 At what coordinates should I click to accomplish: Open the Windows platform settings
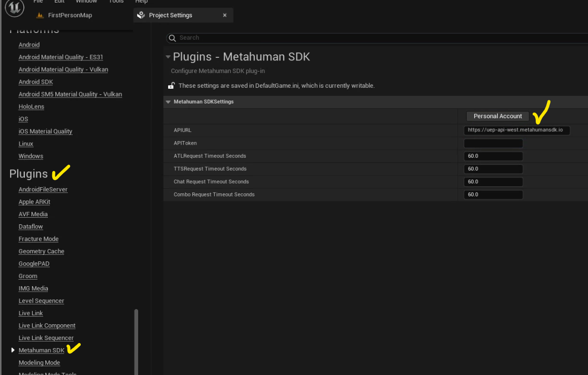31,156
